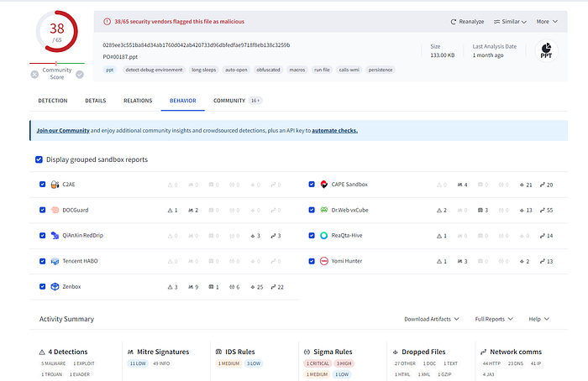The height and width of the screenshot is (381, 588).
Task: Open the Community tab
Action: (238, 101)
